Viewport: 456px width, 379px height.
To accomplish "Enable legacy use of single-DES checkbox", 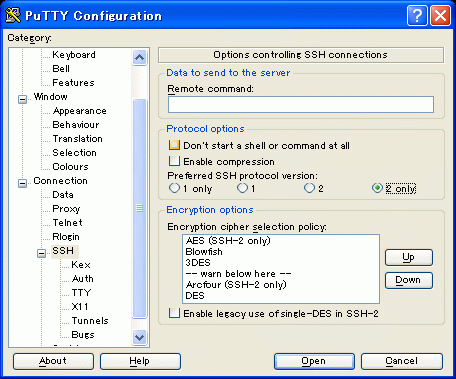I will tap(174, 313).
